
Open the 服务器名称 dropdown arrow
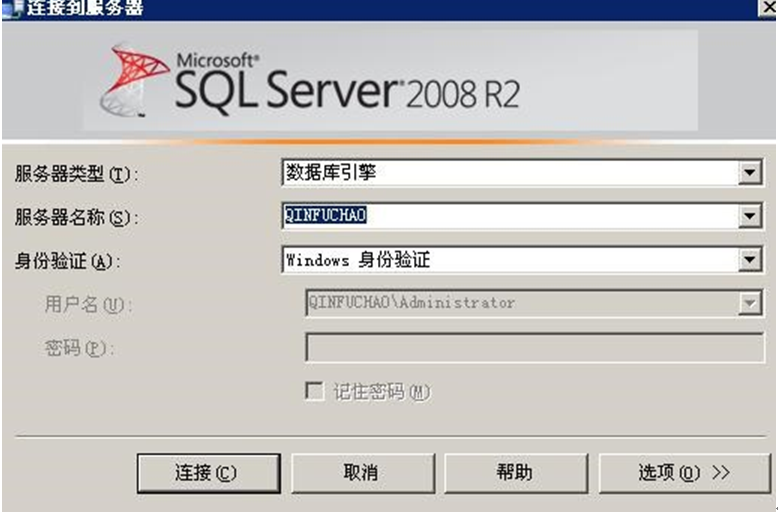pyautogui.click(x=749, y=216)
